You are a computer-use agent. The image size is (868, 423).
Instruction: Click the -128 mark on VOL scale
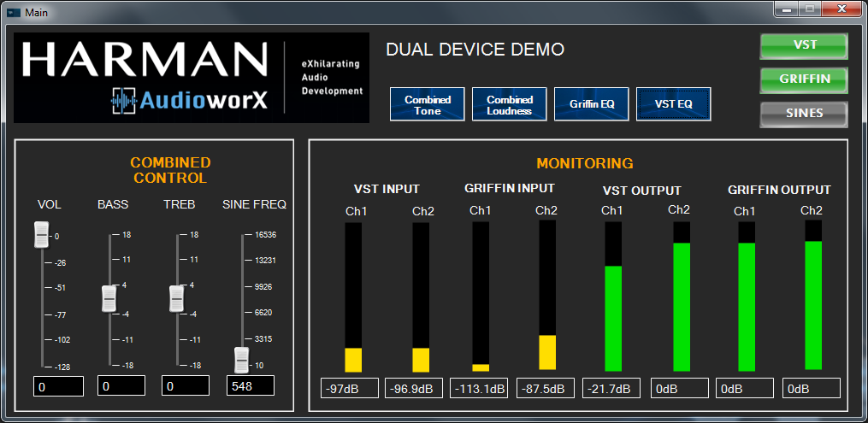pos(63,367)
